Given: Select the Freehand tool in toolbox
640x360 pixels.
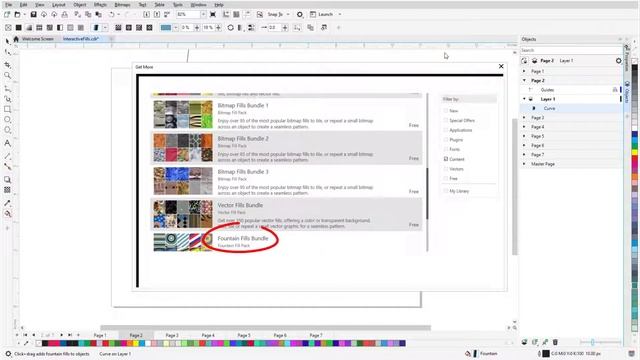Looking at the screenshot, I should [7, 89].
